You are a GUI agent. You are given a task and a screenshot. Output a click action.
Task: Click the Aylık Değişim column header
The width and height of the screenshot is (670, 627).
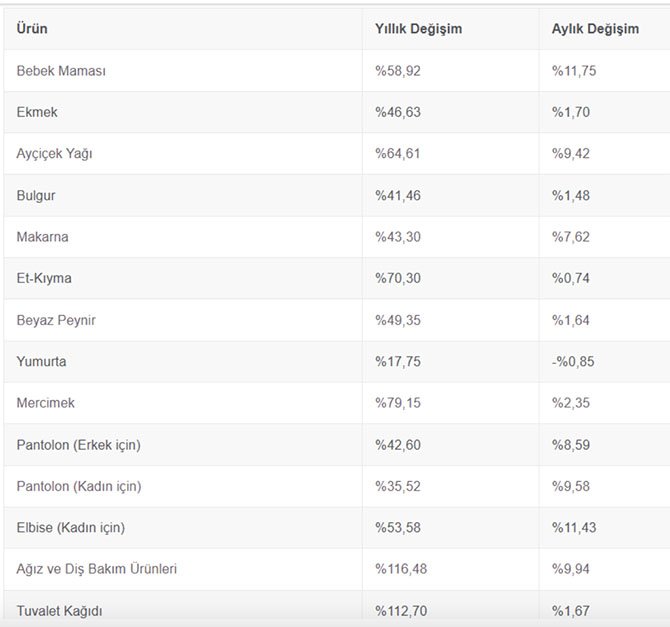tap(595, 29)
